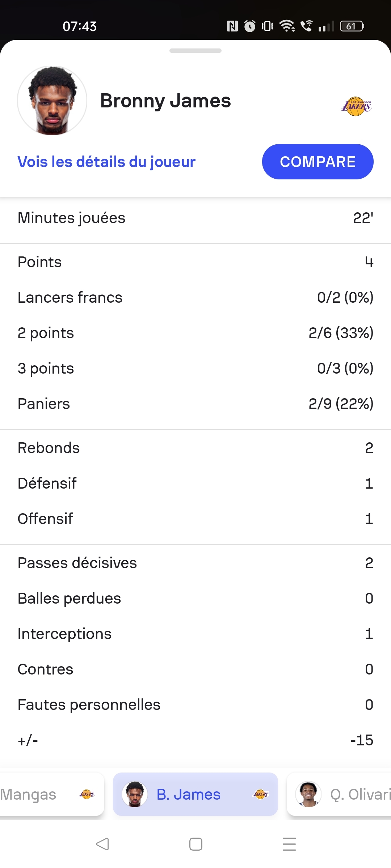391x868 pixels.
Task: Select the B. James player tab
Action: click(195, 795)
